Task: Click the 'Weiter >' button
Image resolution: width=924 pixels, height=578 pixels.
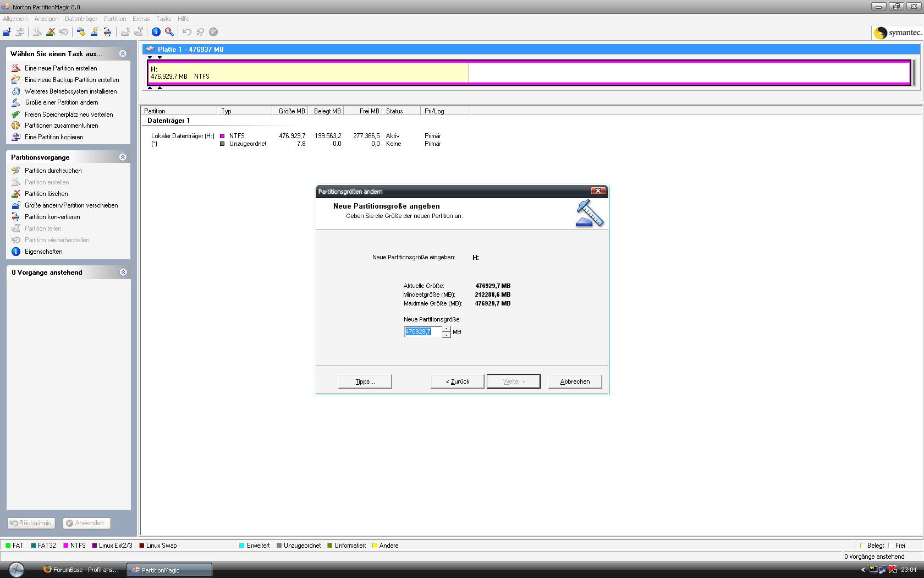Action: click(514, 381)
